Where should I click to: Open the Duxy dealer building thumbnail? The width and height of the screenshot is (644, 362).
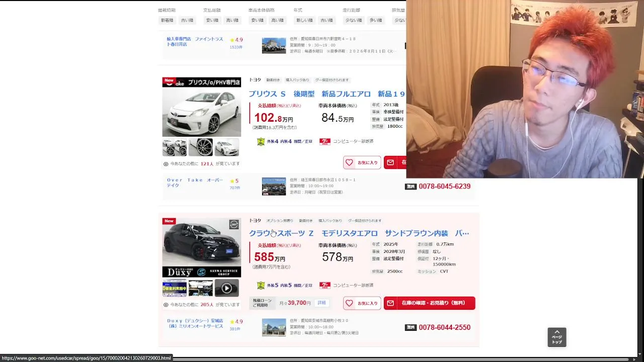pyautogui.click(x=274, y=327)
